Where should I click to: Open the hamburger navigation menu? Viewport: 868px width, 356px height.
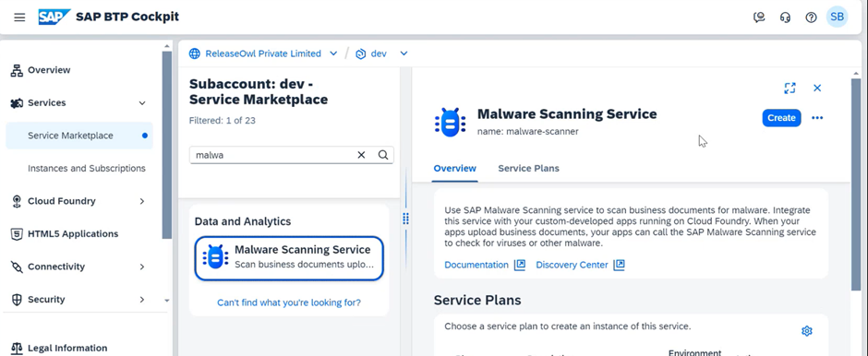(19, 18)
